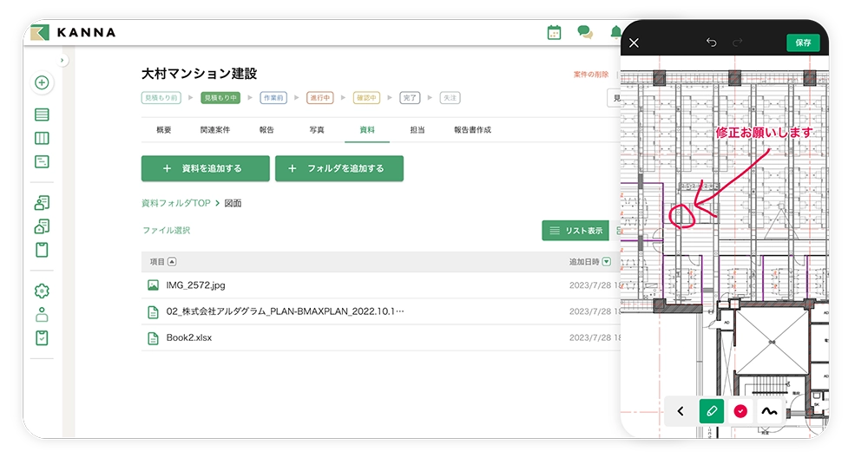Redo the annotation stroke
Image resolution: width=868 pixels, height=458 pixels.
click(737, 43)
